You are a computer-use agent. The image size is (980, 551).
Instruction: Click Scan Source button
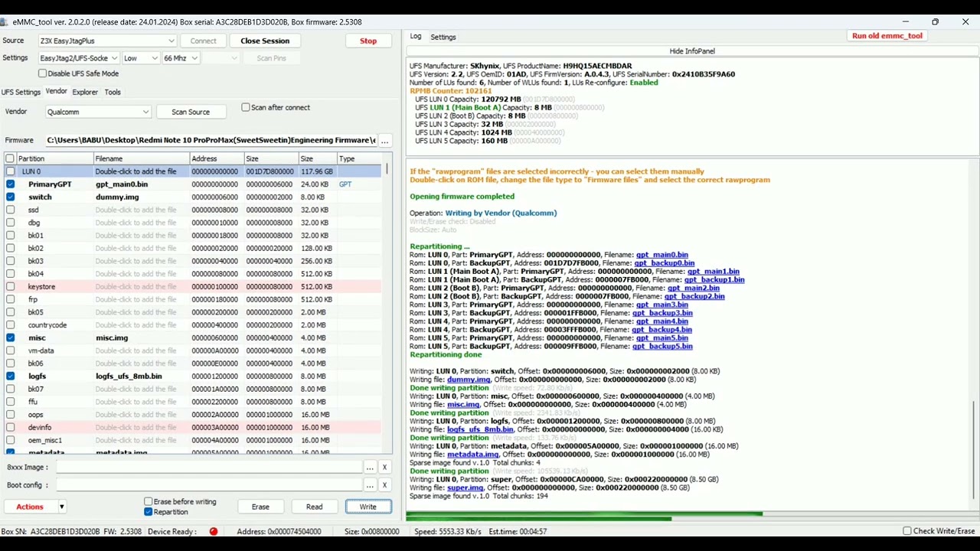tap(191, 112)
